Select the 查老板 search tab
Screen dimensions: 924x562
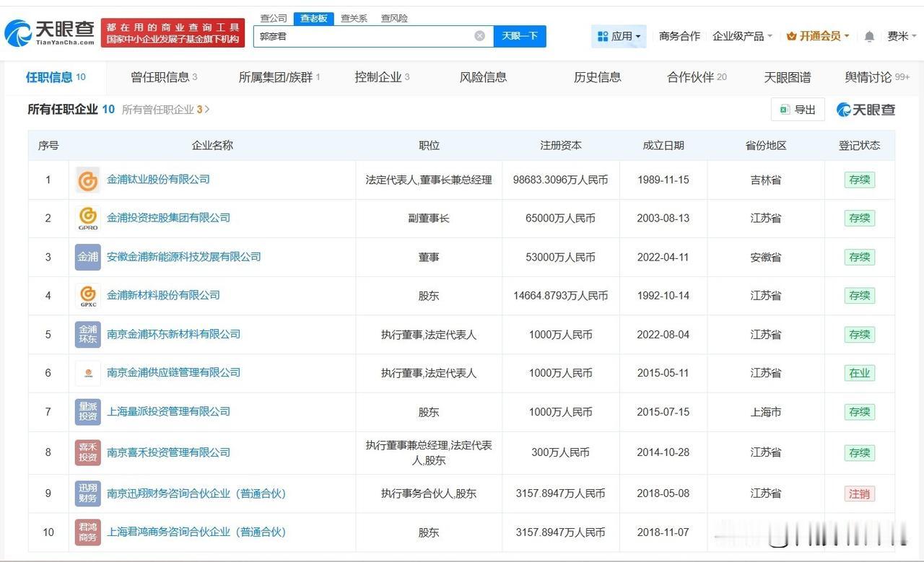(314, 18)
